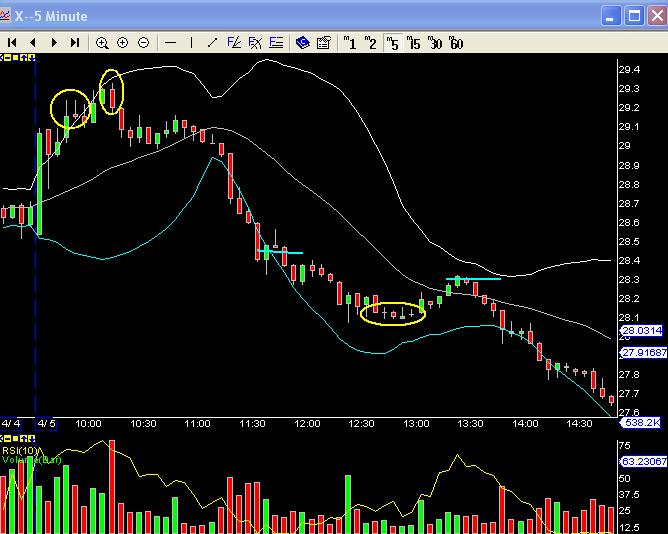Screen dimensions: 668x534
Task: Switch chart to 60 minute interval
Action: 456,43
